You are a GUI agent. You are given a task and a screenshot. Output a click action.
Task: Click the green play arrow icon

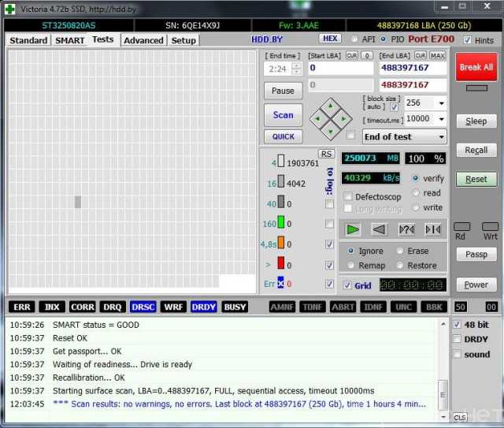[353, 229]
